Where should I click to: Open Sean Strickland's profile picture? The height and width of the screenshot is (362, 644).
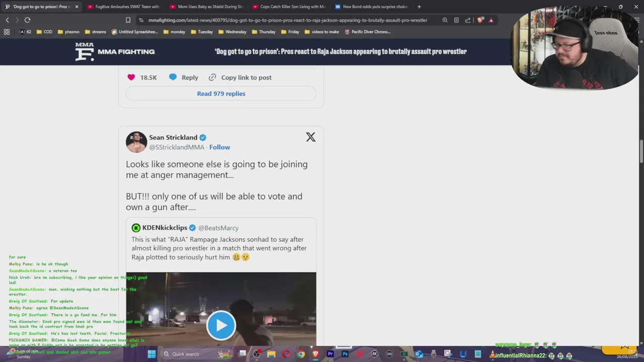click(136, 142)
